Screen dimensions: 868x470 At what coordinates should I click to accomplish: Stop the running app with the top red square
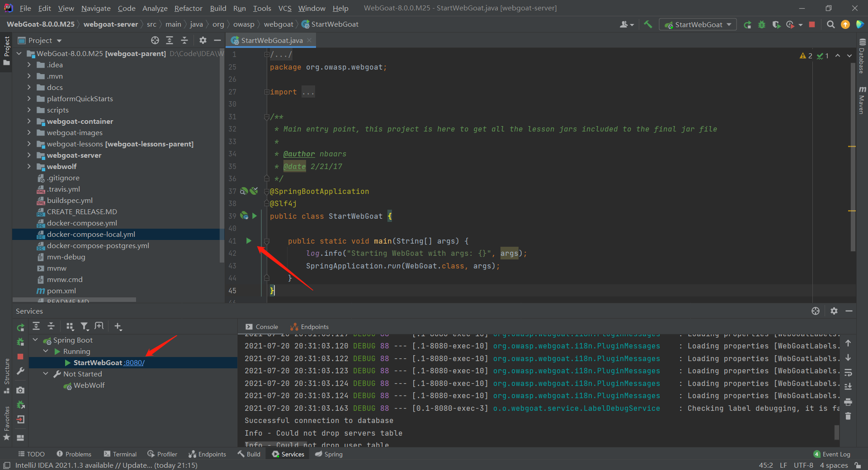click(x=812, y=24)
